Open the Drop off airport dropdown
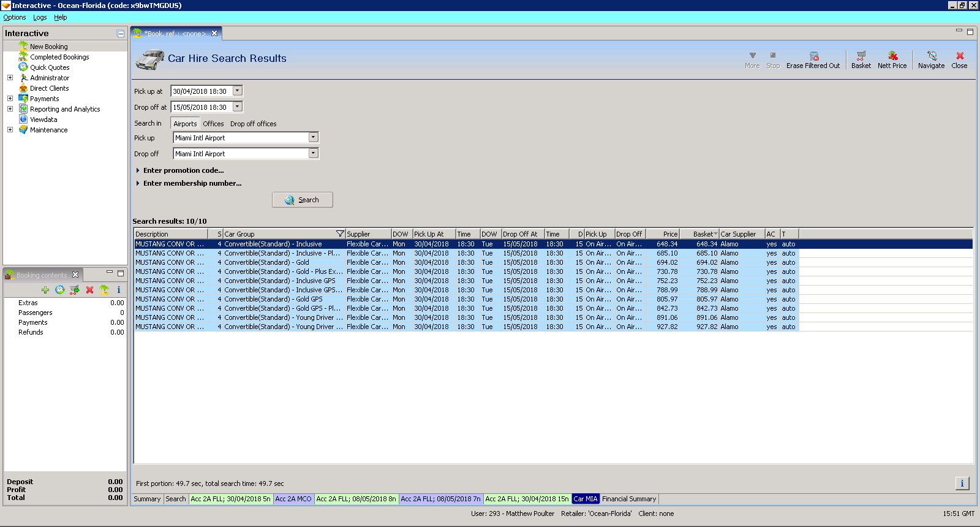Image resolution: width=980 pixels, height=527 pixels. click(313, 154)
